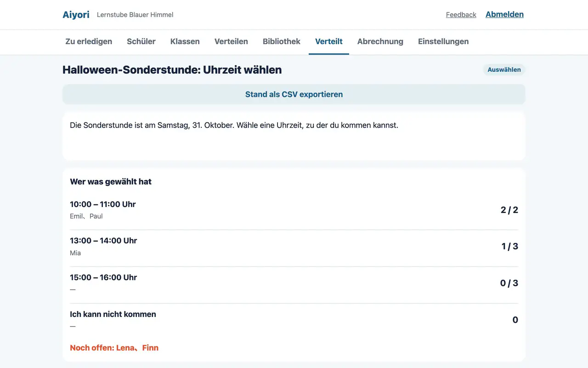This screenshot has width=588, height=368.
Task: Click the Abmelden link
Action: click(504, 14)
